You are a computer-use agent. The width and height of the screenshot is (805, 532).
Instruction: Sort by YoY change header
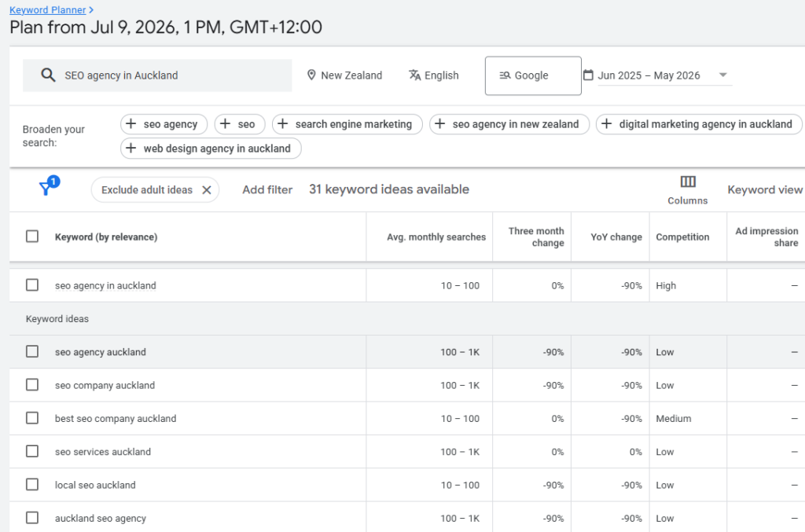click(616, 237)
